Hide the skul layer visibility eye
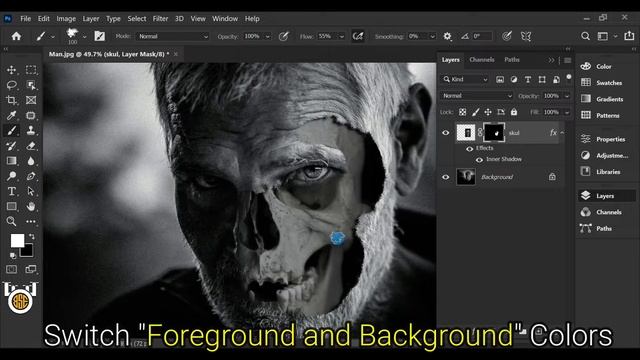 pos(445,133)
